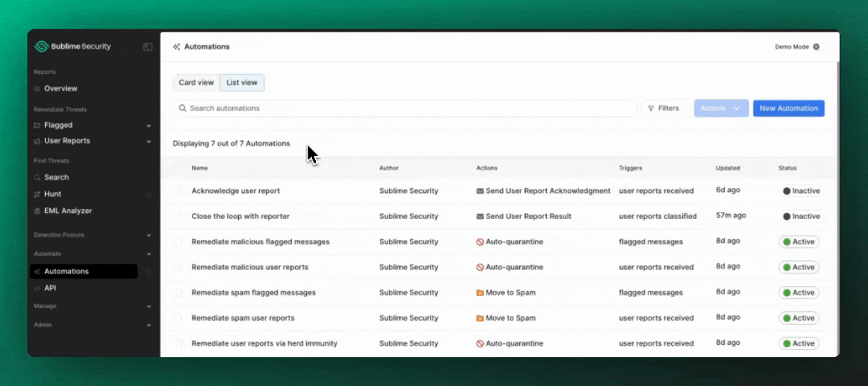The width and height of the screenshot is (868, 386).
Task: Click the '57m ago' updated time
Action: point(731,216)
